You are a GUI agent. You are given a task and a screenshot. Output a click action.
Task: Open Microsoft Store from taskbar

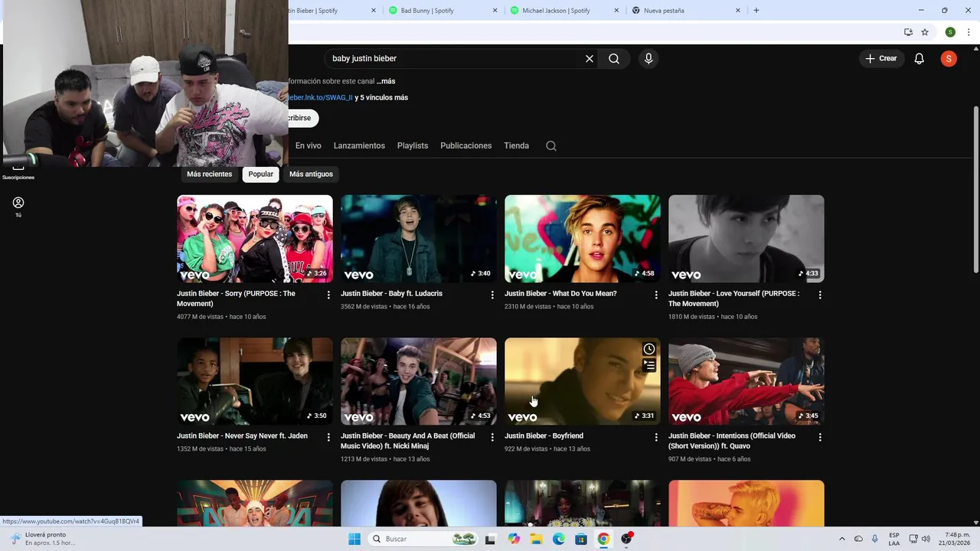[x=581, y=539]
